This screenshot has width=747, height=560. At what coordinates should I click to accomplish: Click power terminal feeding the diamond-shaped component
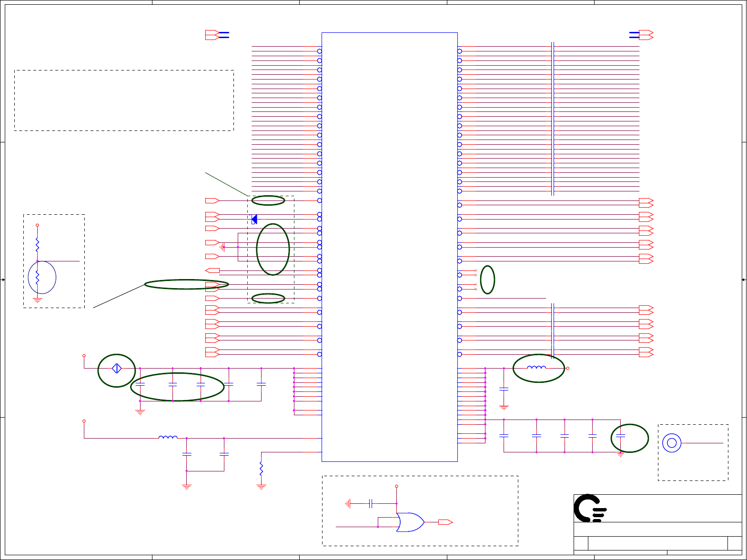[x=84, y=356]
